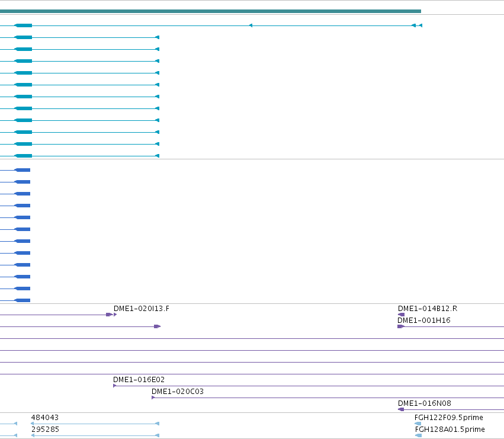
Task: Click the purple block under DME1-014B12.R
Action: [401, 315]
